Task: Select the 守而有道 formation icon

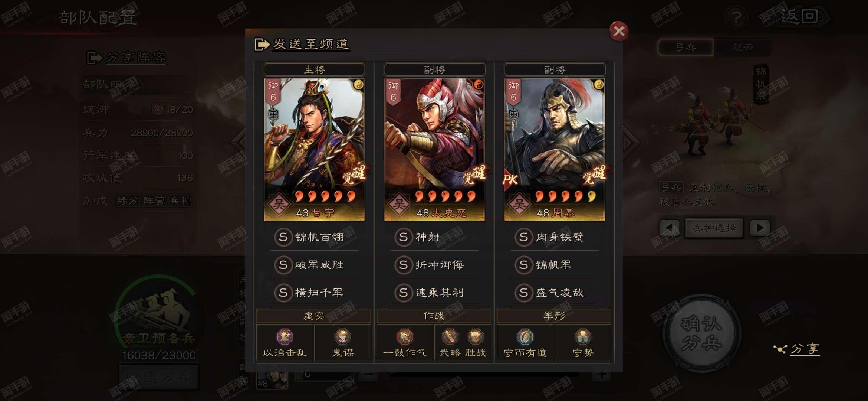Action: pos(525,337)
